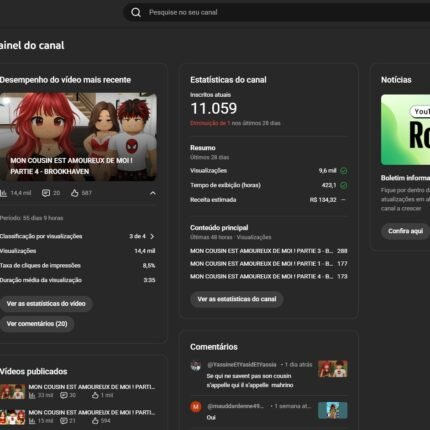Click 'Ver comentários (20)' button
The image size is (430, 430).
click(x=37, y=324)
